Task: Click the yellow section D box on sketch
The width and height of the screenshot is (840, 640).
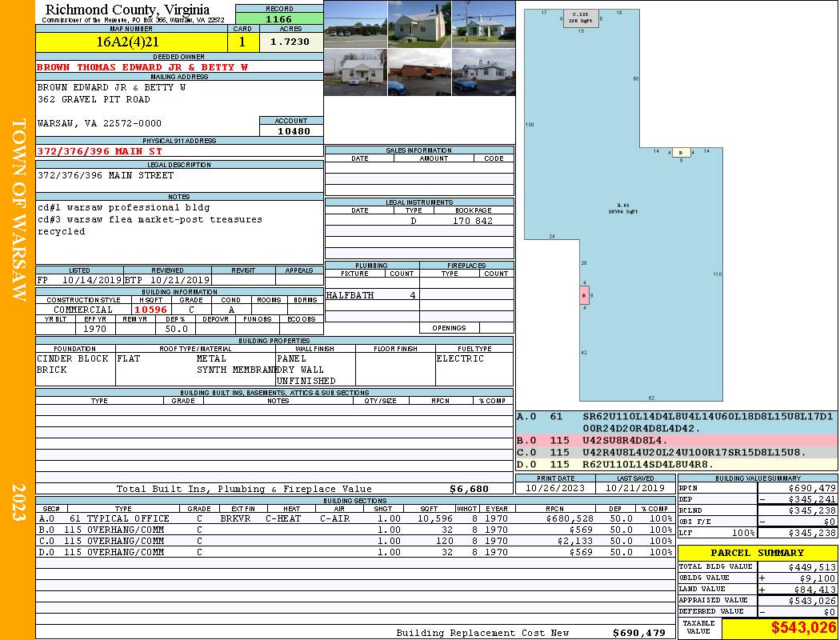Action: coord(681,152)
